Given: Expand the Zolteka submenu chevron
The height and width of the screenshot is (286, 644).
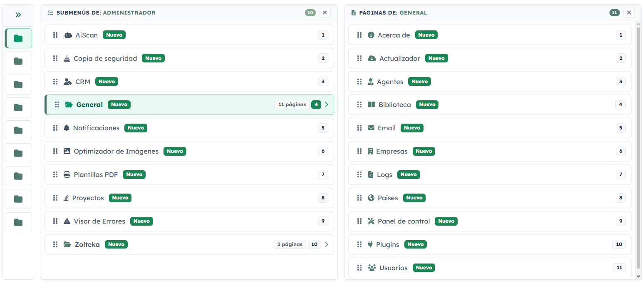Looking at the screenshot, I should click(x=327, y=244).
